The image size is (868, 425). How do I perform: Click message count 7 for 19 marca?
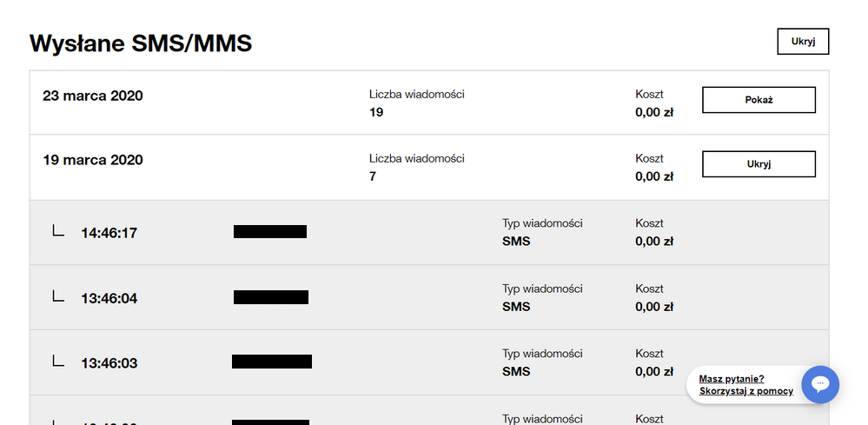click(x=373, y=176)
